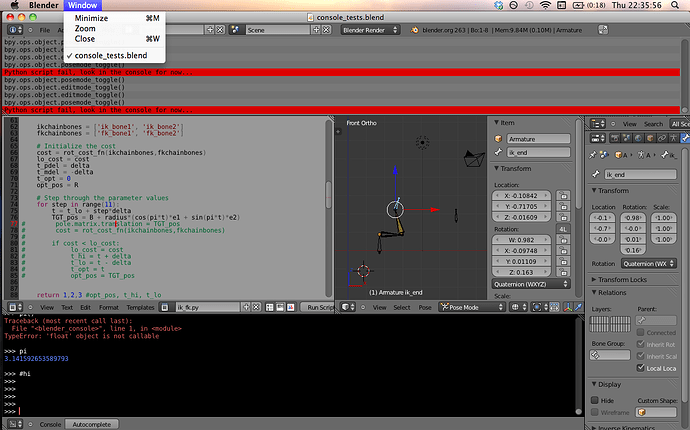690x430 pixels.
Task: Open the Pose menu in viewport header
Action: coord(425,307)
